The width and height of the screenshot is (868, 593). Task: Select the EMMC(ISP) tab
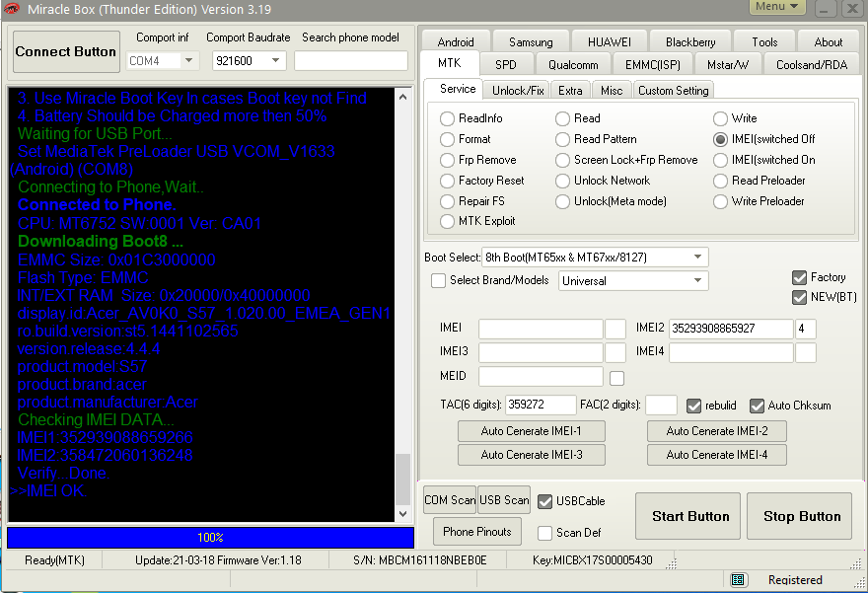click(x=653, y=65)
